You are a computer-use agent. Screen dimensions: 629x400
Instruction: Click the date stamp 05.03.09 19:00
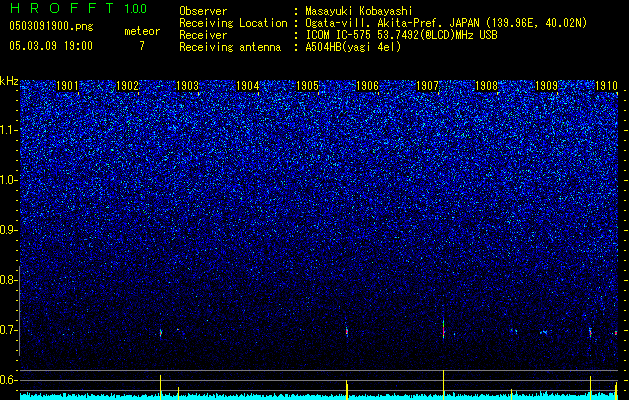click(51, 46)
